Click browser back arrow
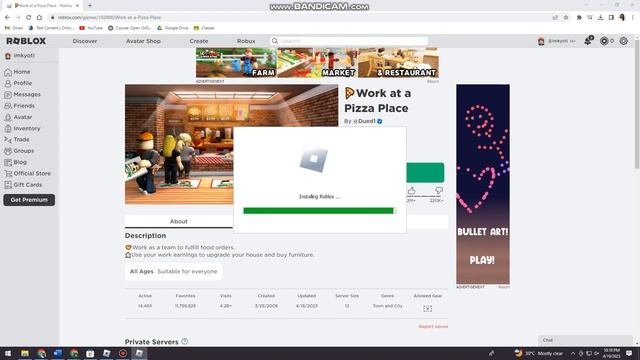 pos(7,18)
